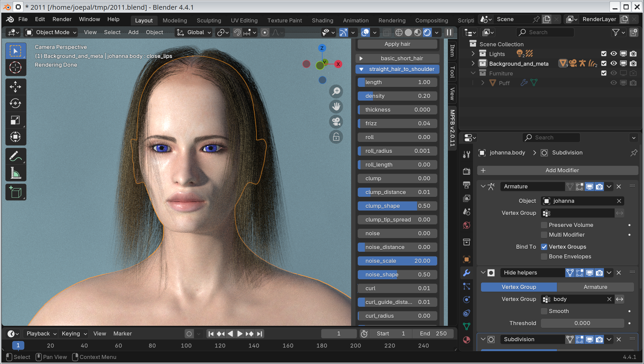Jump to the last frame button
644x364 pixels.
pos(259,333)
